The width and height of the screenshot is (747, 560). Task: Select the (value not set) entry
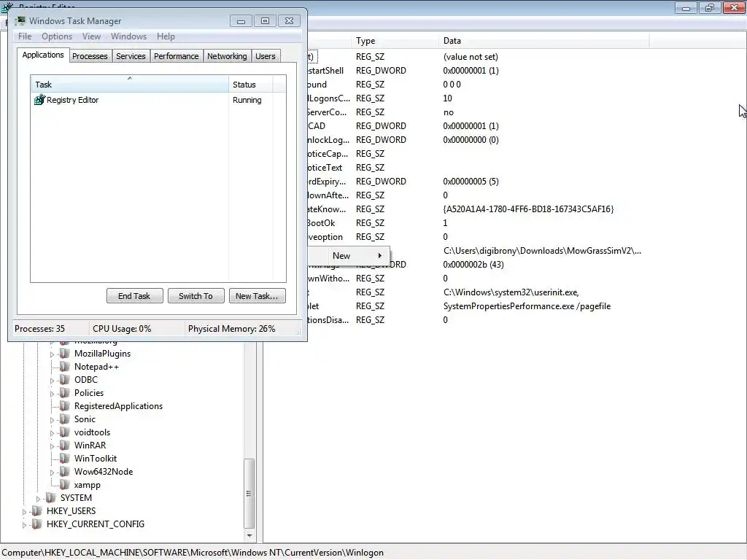(x=471, y=57)
